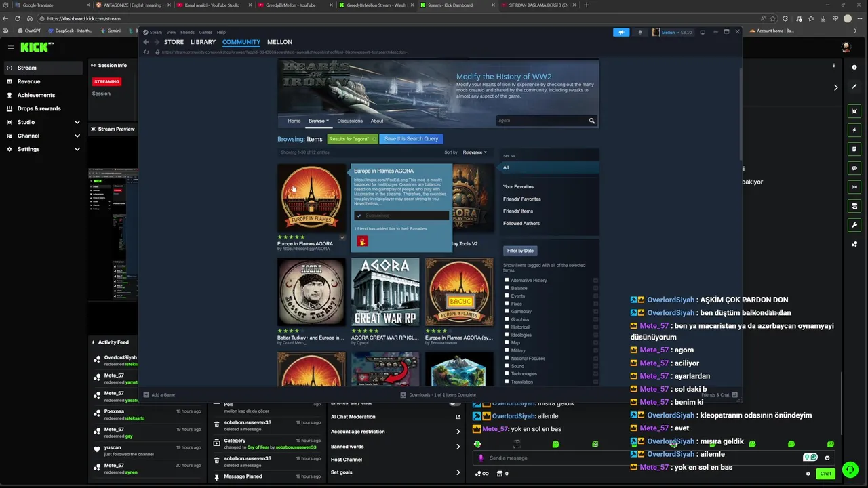Viewport: 868px width, 488px height.
Task: Check the National Focuses tag
Action: (507, 358)
